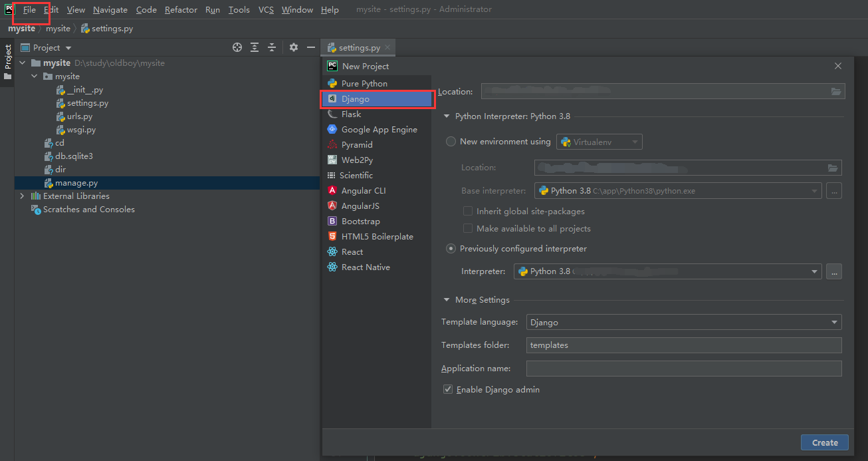Viewport: 868px width, 461px height.
Task: Open Interpreter browse ellipsis button
Action: (x=834, y=271)
